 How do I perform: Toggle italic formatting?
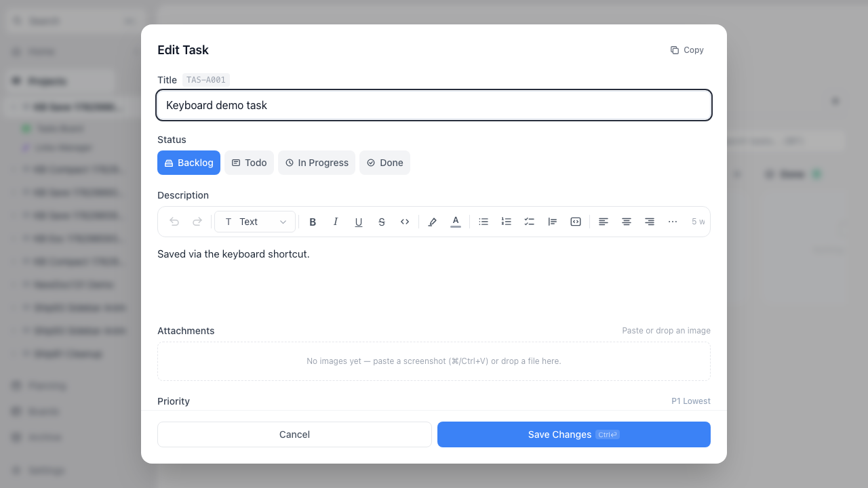(x=336, y=222)
